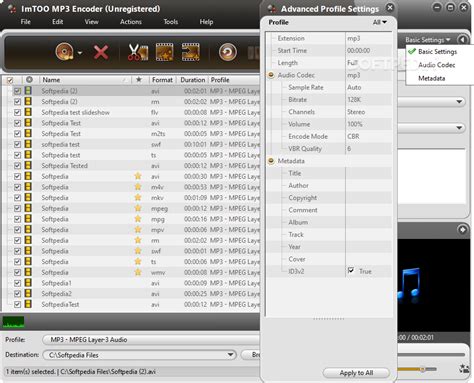474x383 pixels.
Task: Click the film icon of Softpedia test slideshow
Action: point(28,112)
